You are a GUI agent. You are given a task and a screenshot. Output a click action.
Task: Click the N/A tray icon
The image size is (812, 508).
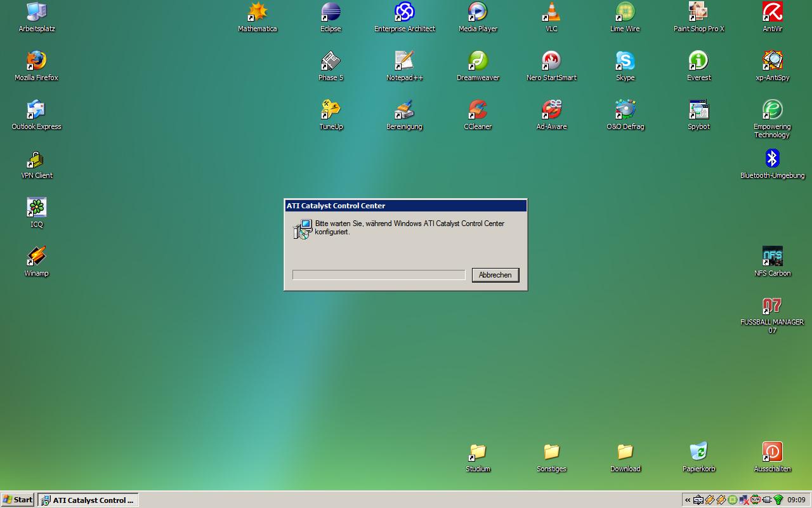[x=756, y=500]
